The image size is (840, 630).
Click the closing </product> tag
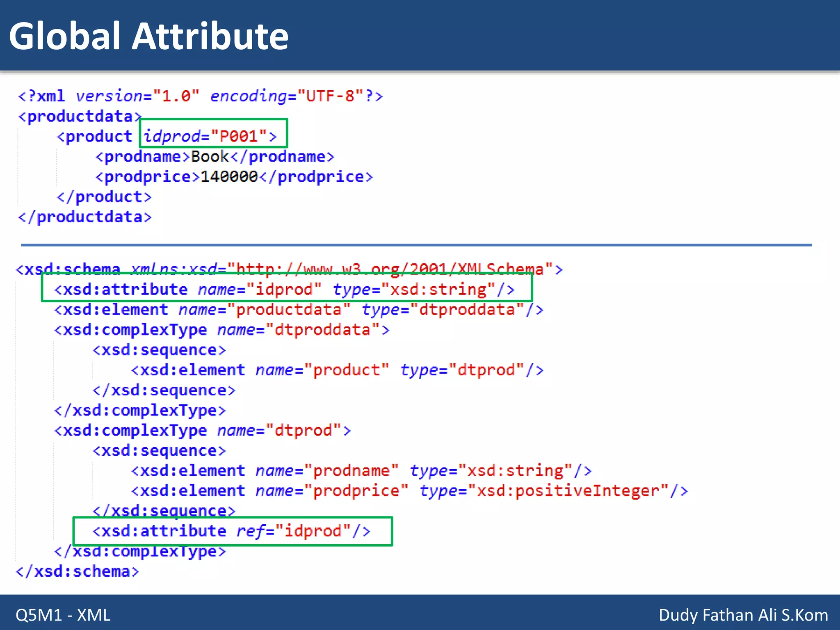tap(104, 196)
